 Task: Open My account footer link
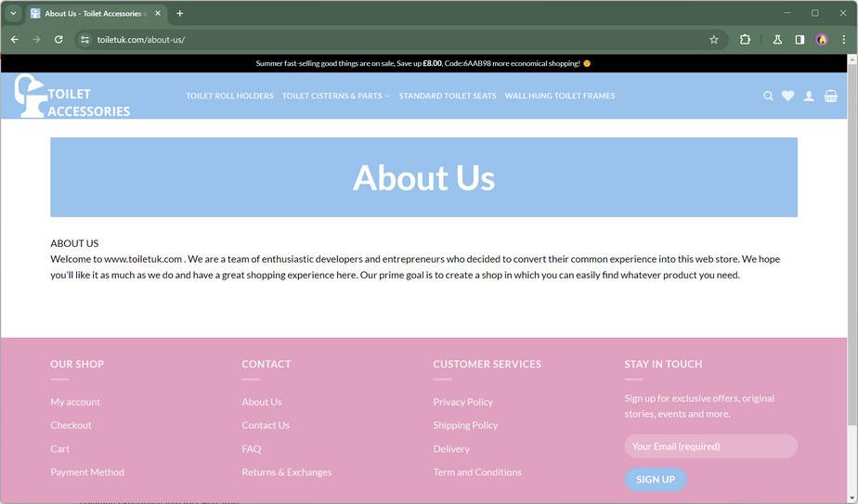tap(75, 402)
